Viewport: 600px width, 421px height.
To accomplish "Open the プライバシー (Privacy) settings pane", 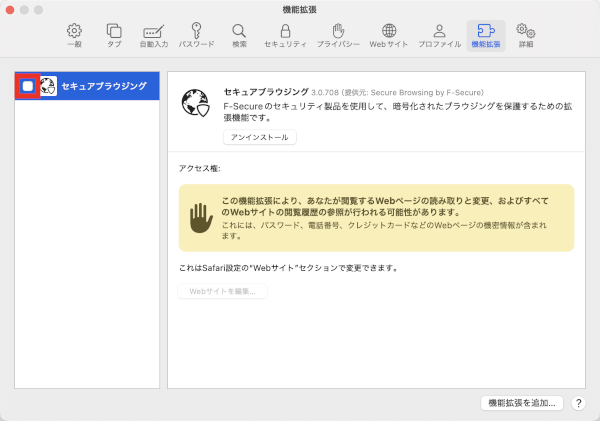I will 338,36.
